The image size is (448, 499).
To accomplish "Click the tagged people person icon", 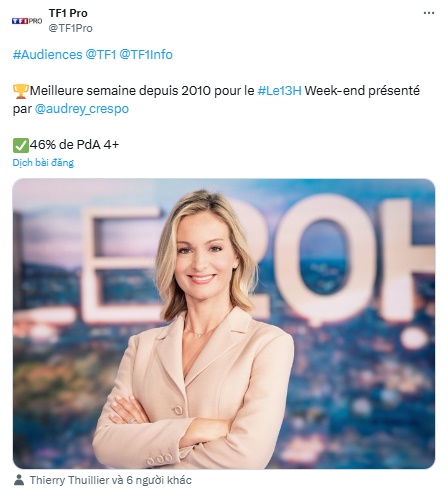I will coord(19,480).
